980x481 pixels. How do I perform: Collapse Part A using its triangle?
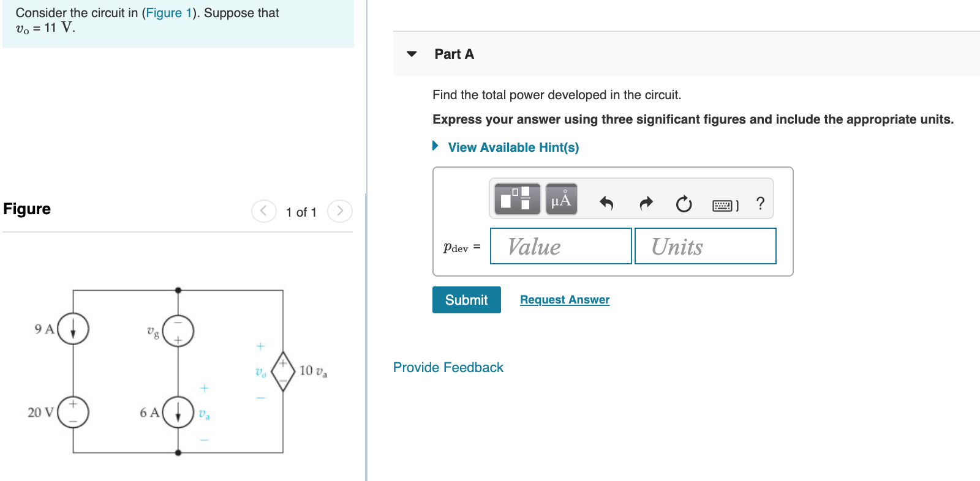(412, 54)
